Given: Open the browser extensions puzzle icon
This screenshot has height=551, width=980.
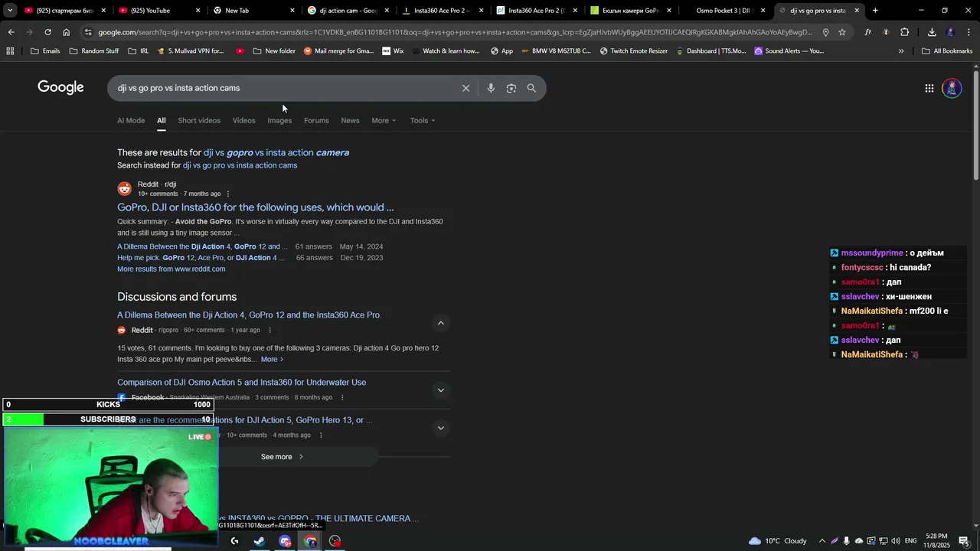Looking at the screenshot, I should [904, 32].
